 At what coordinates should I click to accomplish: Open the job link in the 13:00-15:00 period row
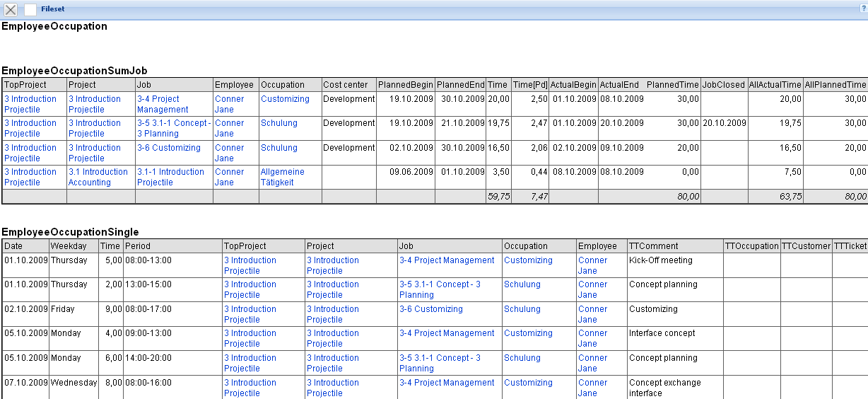click(440, 289)
